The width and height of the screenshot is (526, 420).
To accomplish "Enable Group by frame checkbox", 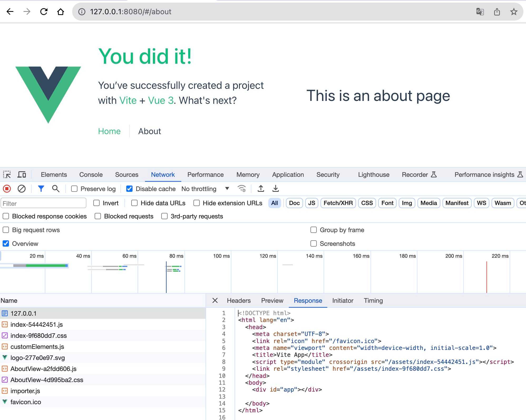I will pyautogui.click(x=314, y=230).
